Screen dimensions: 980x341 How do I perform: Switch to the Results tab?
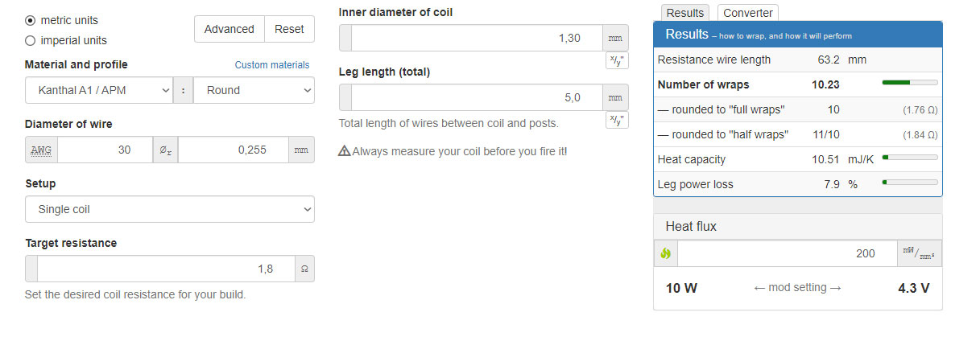685,13
